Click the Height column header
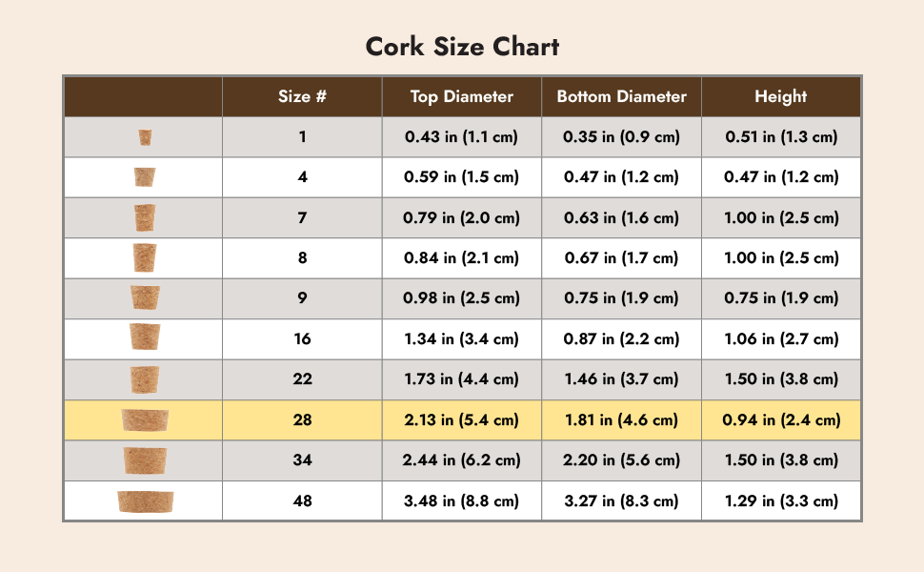924x572 pixels. coord(781,96)
